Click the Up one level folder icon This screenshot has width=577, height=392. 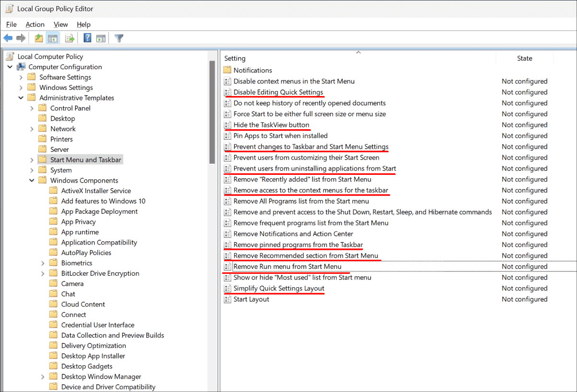[x=38, y=37]
